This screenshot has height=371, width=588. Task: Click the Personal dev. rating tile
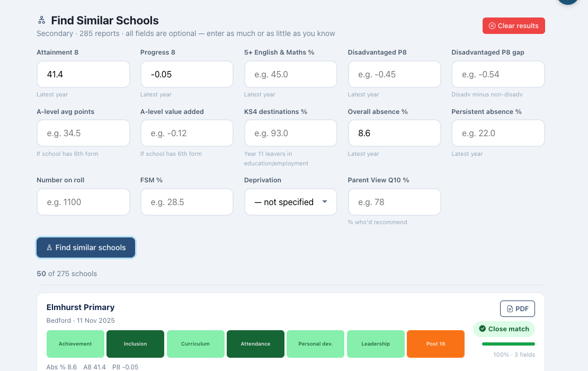tap(315, 344)
